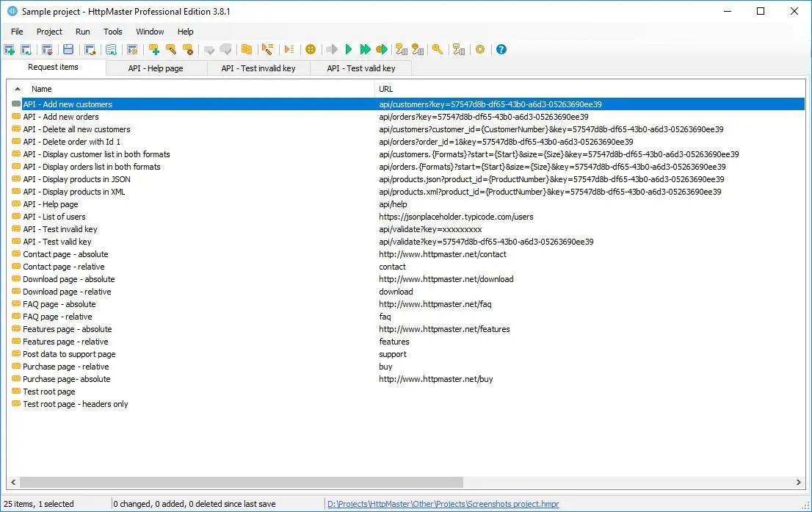The image size is (812, 512).
Task: Open the Window menu
Action: tap(150, 32)
